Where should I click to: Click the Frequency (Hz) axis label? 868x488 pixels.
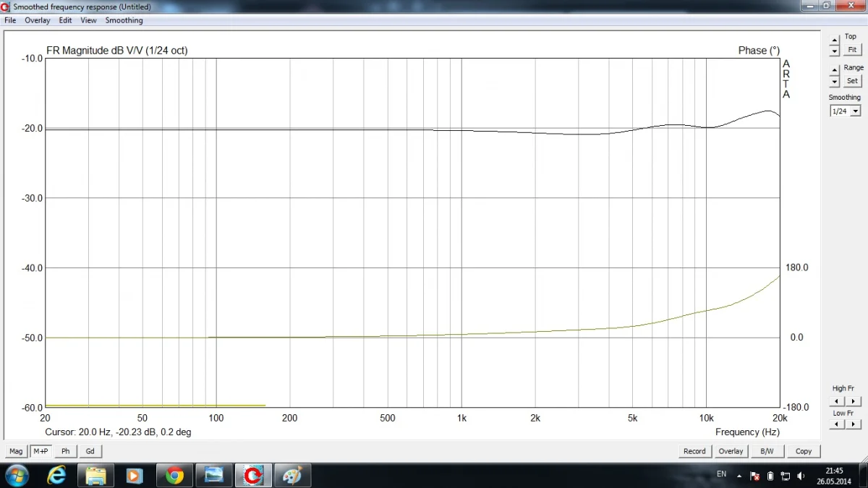[x=748, y=432]
